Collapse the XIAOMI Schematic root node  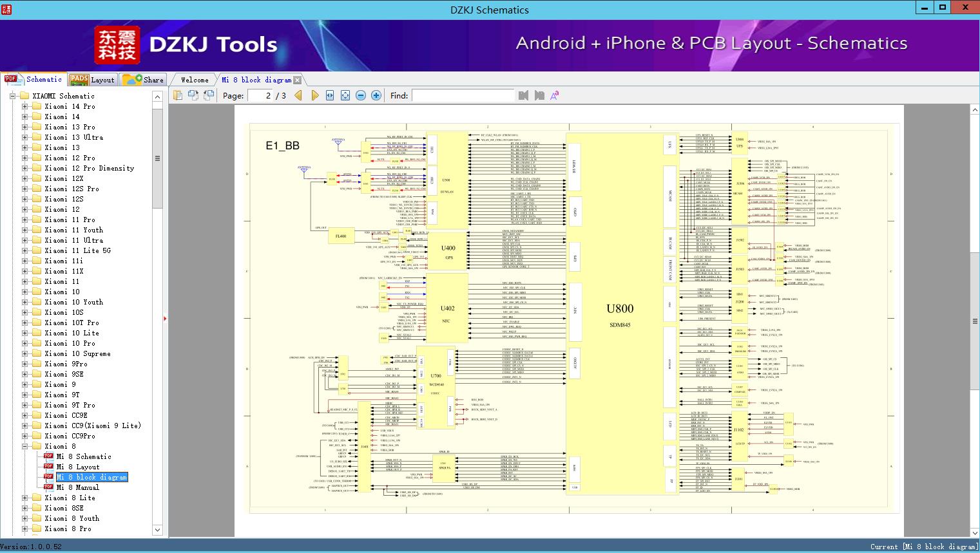(x=12, y=96)
